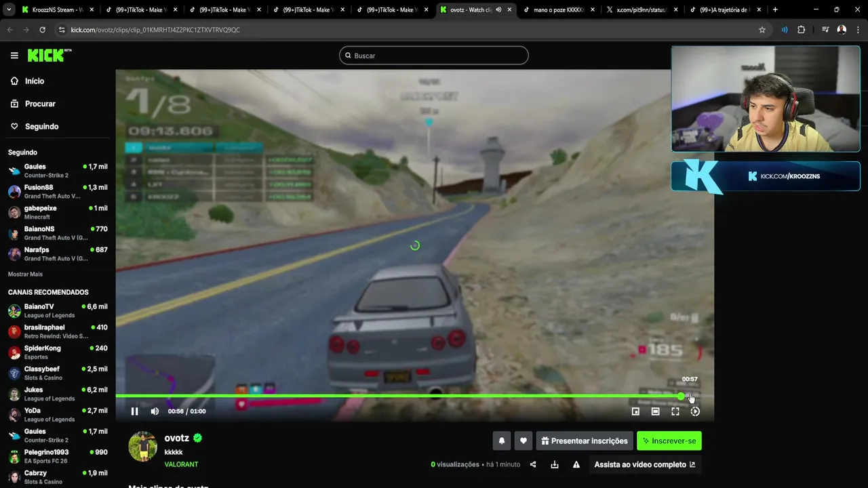Enter fullscreen on the video player

(675, 411)
